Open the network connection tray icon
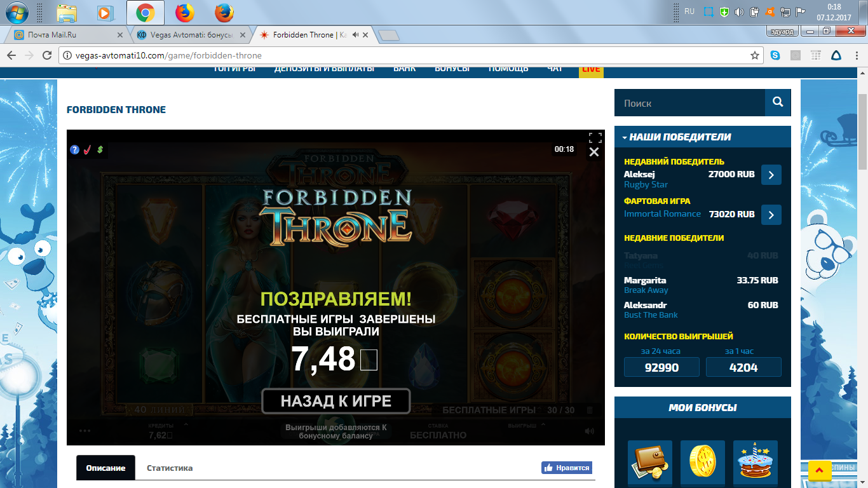Screen dimensions: 868x488 tap(785, 12)
